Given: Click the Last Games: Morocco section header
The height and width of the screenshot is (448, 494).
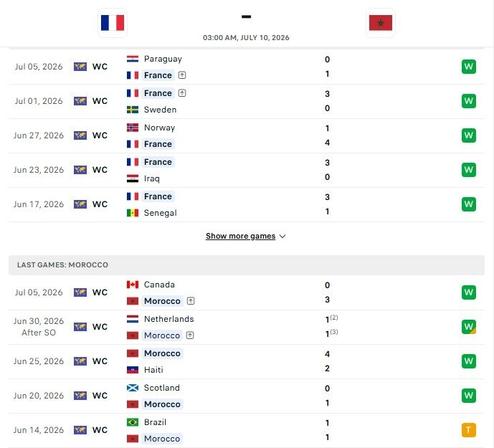Looking at the screenshot, I should pyautogui.click(x=247, y=265).
